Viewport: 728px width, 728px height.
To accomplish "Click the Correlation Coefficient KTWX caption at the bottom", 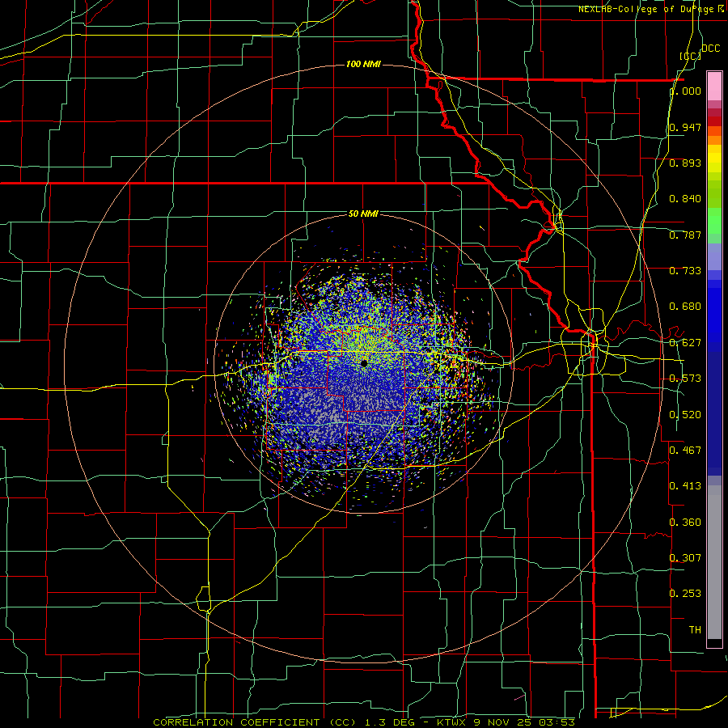I will click(x=364, y=722).
